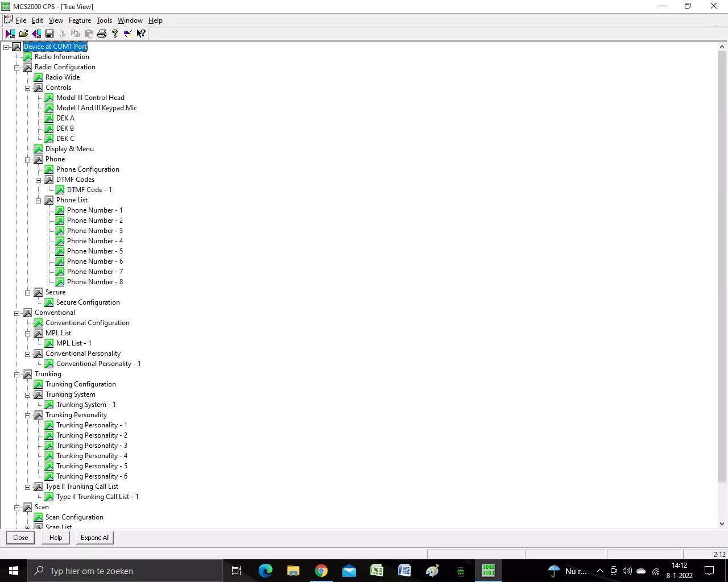This screenshot has width=728, height=582.
Task: Click the tree scrollbar up arrow
Action: pyautogui.click(x=722, y=47)
